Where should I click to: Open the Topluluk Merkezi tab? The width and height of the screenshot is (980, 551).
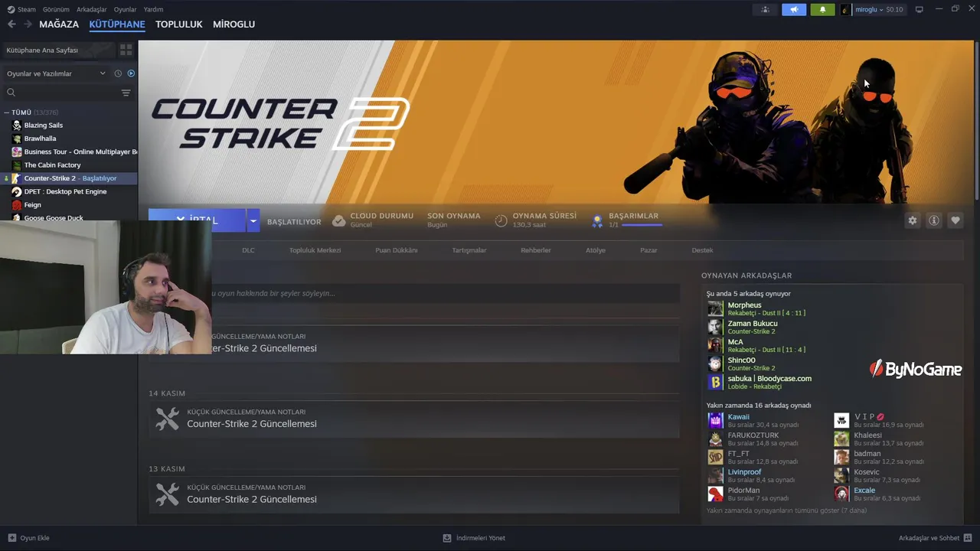click(315, 250)
